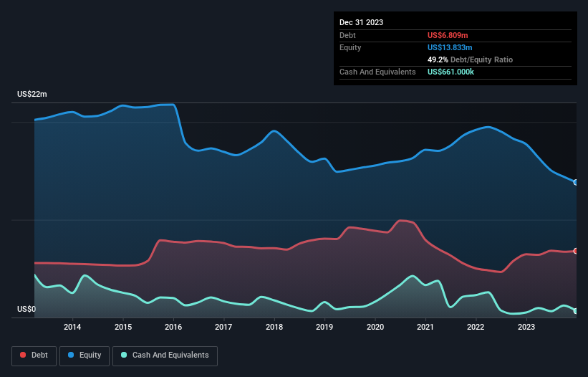
Task: Toggle the Equity series legend button
Action: coord(85,355)
